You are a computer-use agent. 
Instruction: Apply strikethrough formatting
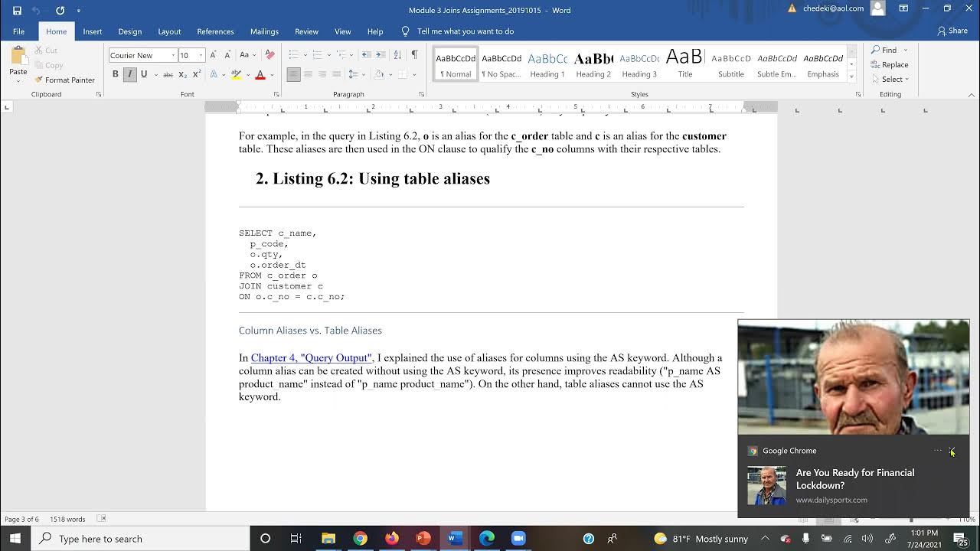click(168, 74)
